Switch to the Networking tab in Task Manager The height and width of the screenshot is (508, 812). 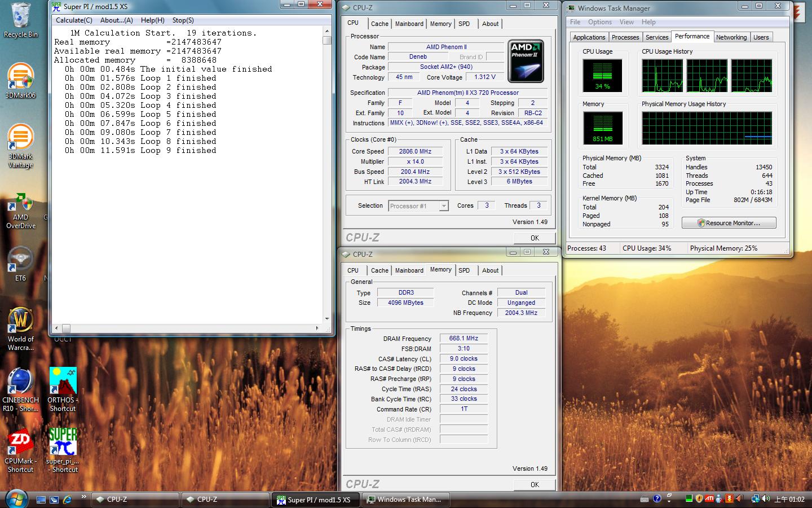[x=731, y=37]
